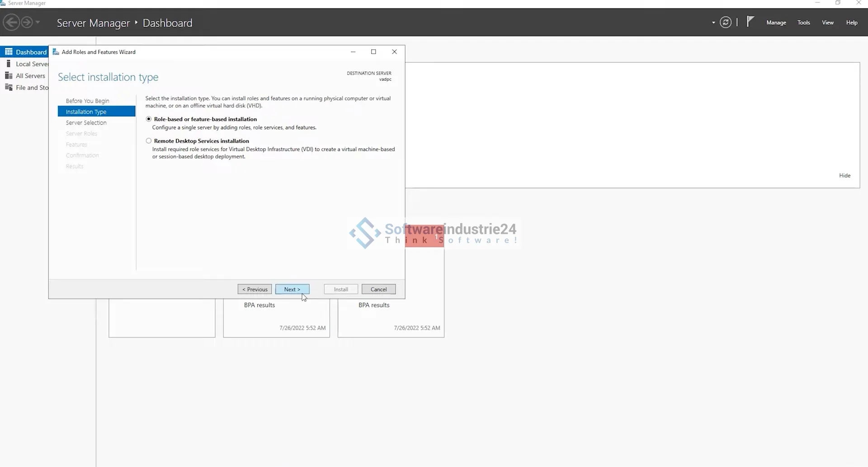This screenshot has height=467, width=868.
Task: Open the View menu
Action: 827,23
